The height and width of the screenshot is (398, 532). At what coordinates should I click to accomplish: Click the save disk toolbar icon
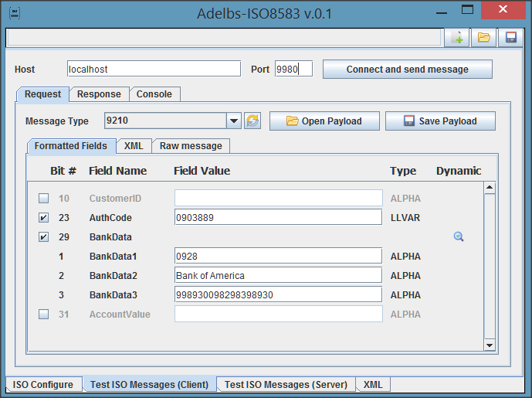[x=510, y=37]
